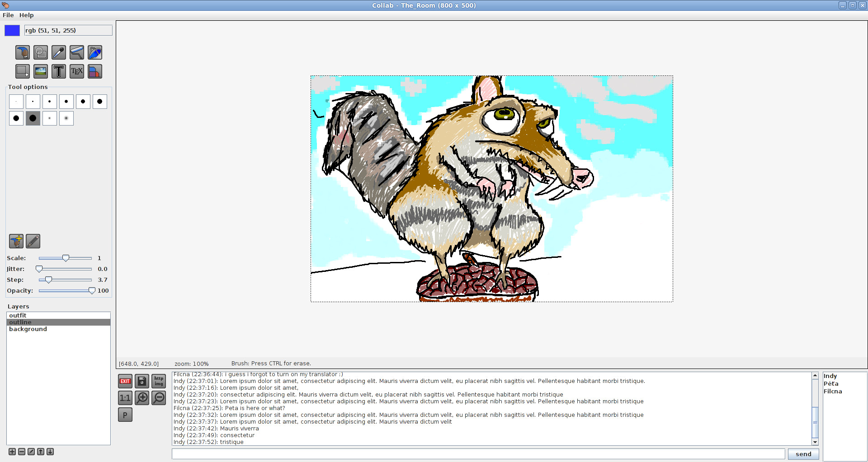
Task: Select the outline layer
Action: click(x=58, y=322)
